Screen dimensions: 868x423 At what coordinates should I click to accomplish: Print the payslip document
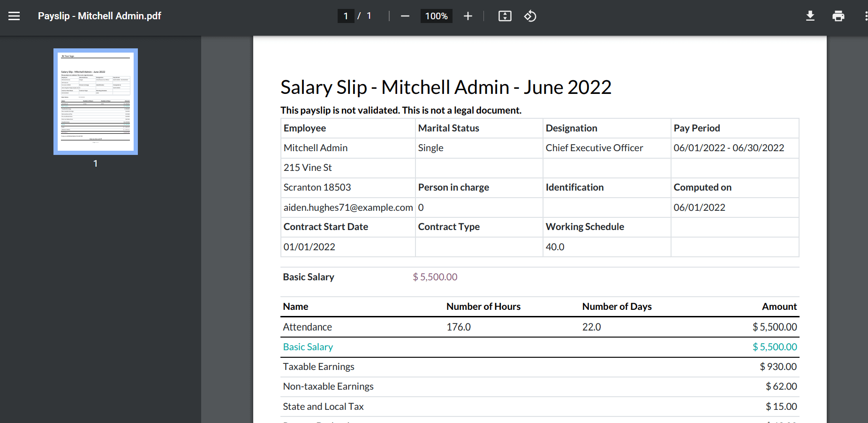[x=838, y=16]
